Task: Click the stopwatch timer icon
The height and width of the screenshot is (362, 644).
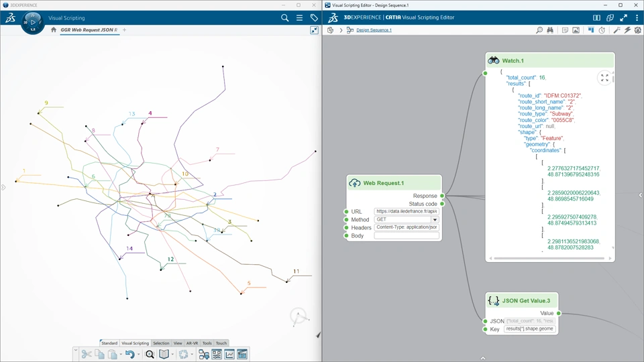Action: pyautogui.click(x=602, y=30)
